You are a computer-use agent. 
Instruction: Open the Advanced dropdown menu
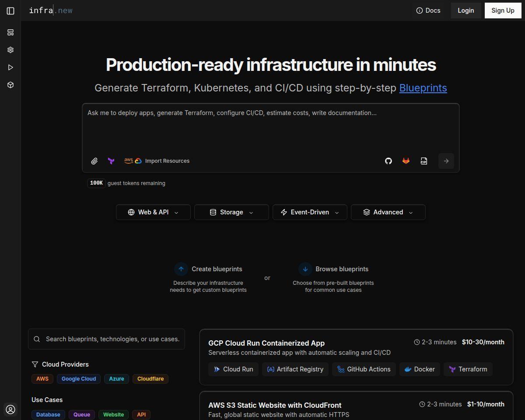[x=388, y=212]
